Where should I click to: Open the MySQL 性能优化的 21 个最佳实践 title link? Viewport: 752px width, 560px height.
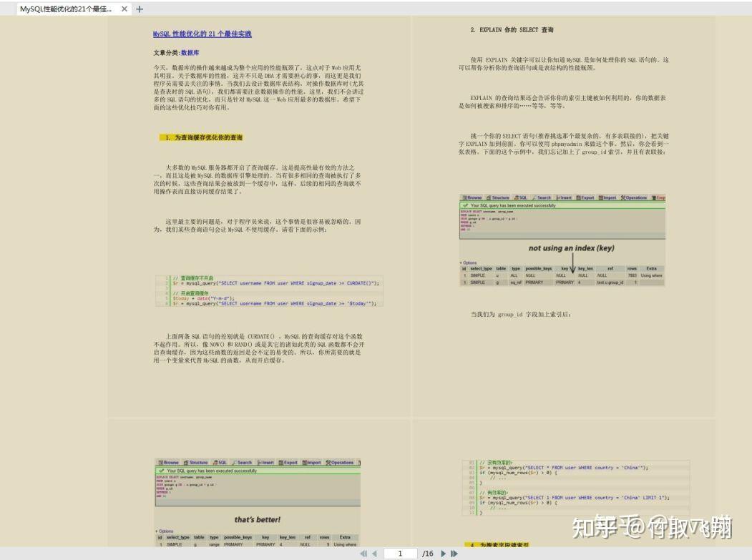point(200,32)
